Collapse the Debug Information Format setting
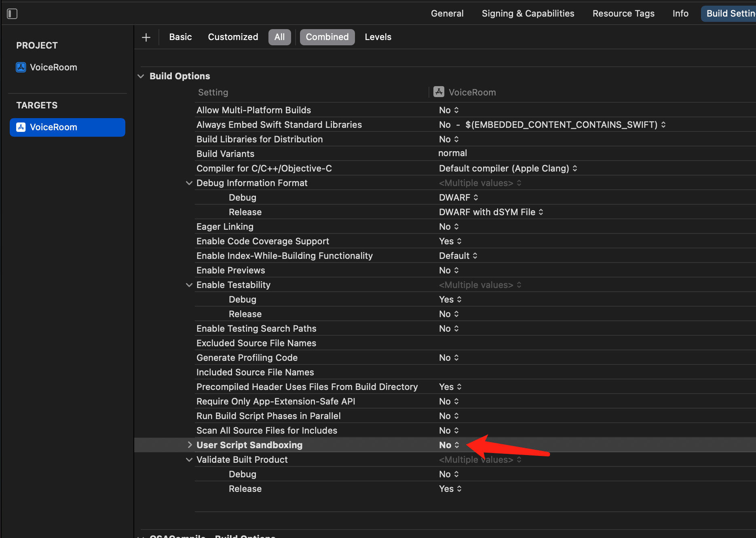The image size is (756, 538). point(189,183)
